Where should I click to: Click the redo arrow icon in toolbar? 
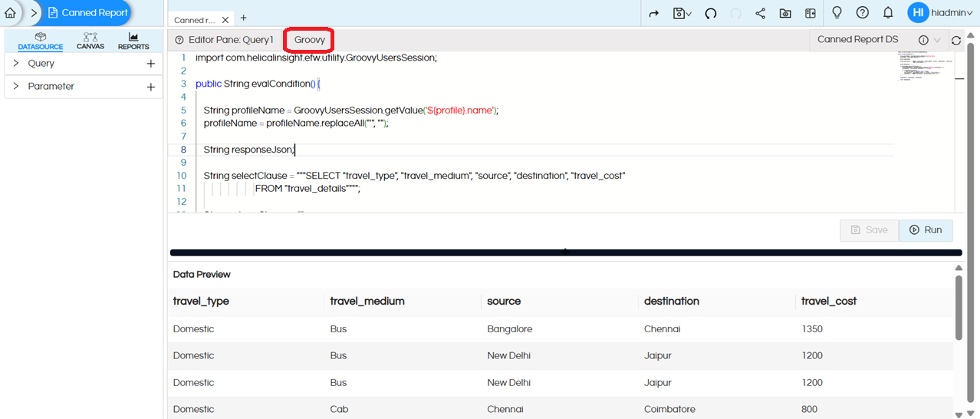654,13
